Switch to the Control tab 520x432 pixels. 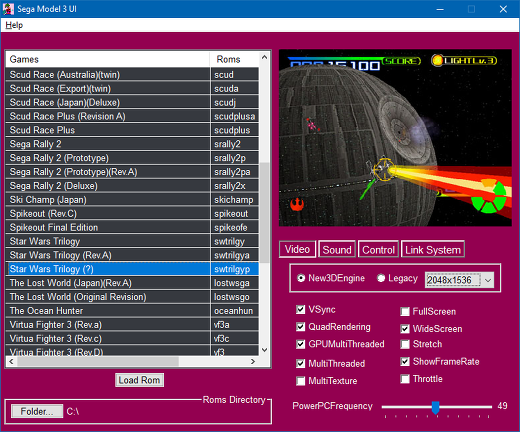tap(378, 249)
